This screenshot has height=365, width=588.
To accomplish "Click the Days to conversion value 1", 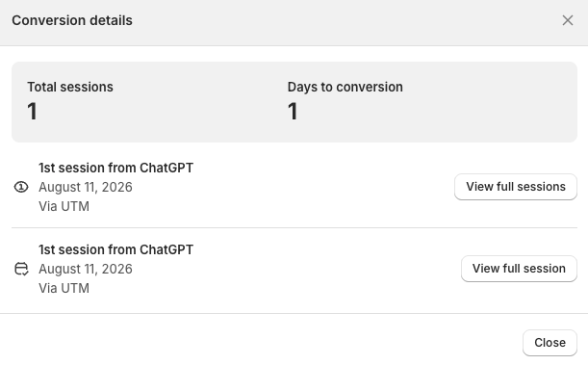I will tap(293, 112).
